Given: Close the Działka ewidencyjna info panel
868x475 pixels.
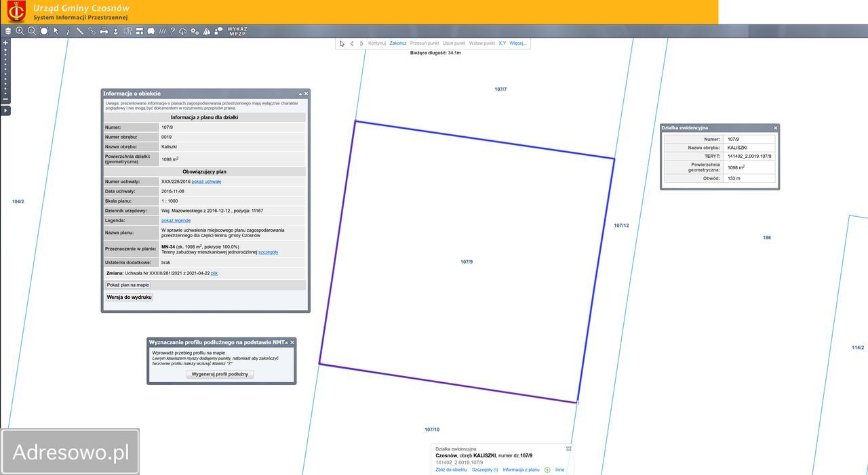Looking at the screenshot, I should (x=776, y=127).
